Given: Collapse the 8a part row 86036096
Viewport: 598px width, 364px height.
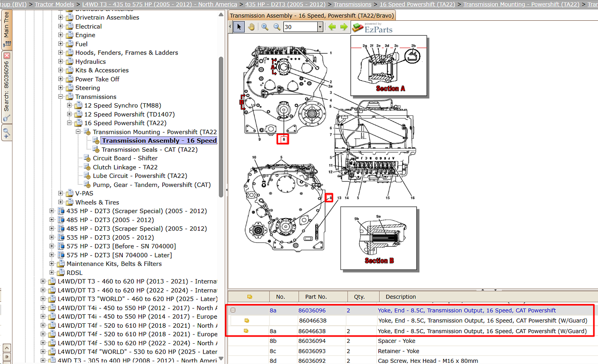Looking at the screenshot, I should [233, 310].
